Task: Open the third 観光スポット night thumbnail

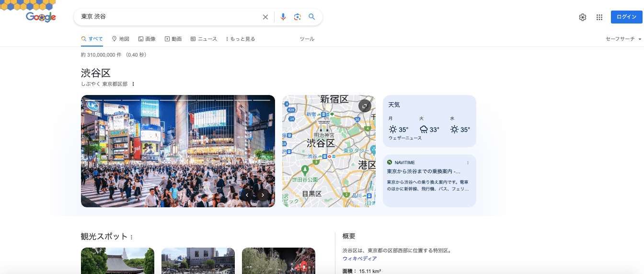Action: [x=278, y=261]
